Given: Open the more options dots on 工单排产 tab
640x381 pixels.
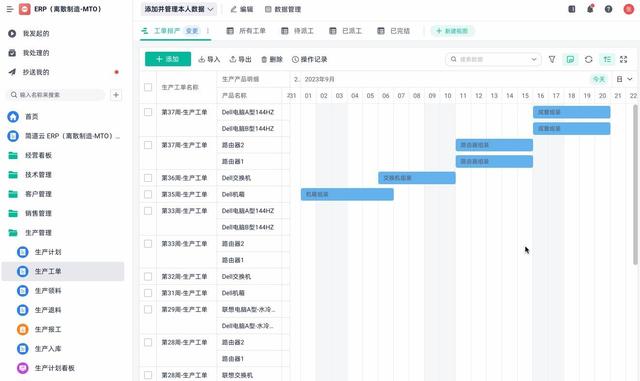Looking at the screenshot, I should tap(208, 31).
